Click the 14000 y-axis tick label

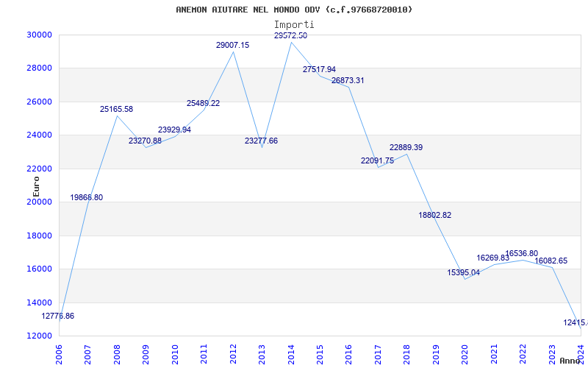(39, 302)
